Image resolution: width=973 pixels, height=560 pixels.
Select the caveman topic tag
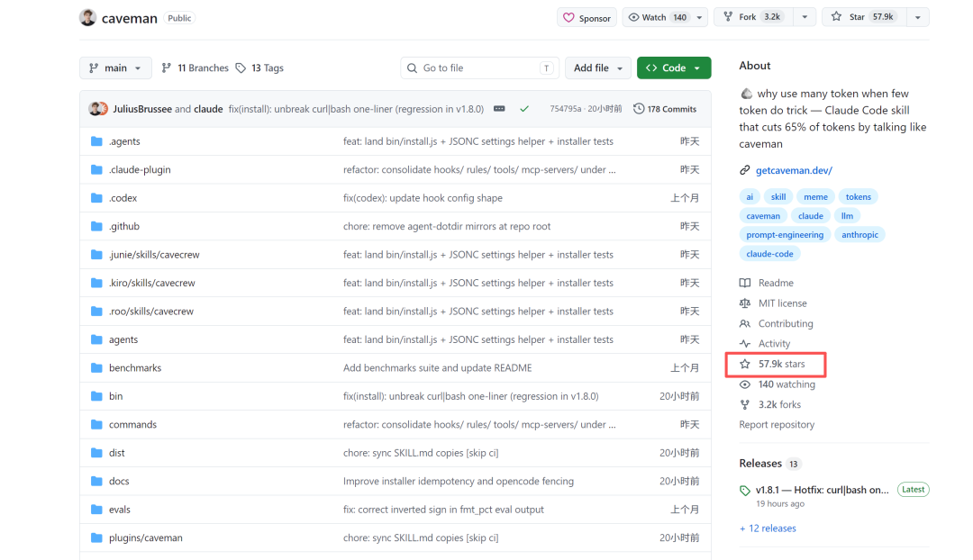pos(763,216)
